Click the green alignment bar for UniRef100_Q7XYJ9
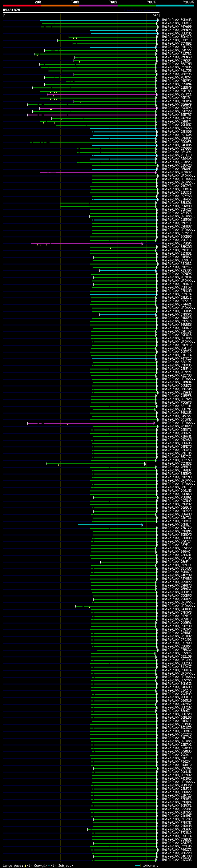This screenshot has width=197, height=868. (x=107, y=40)
